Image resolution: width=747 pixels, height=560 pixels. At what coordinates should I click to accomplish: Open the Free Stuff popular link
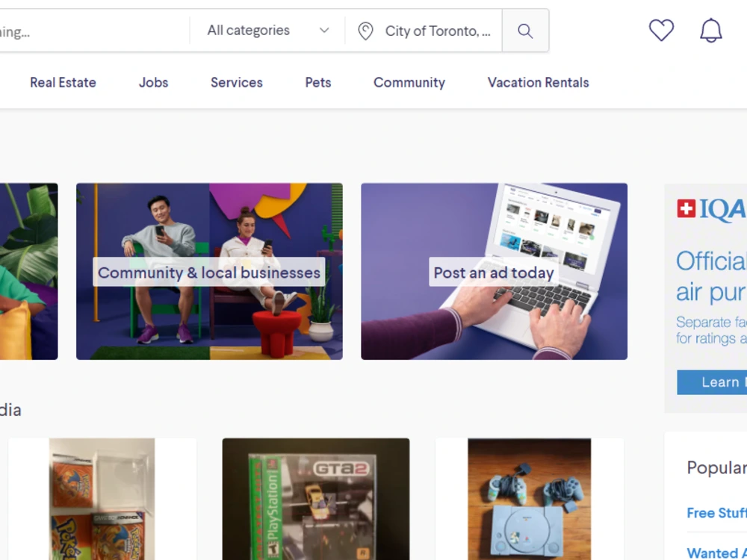tap(716, 513)
